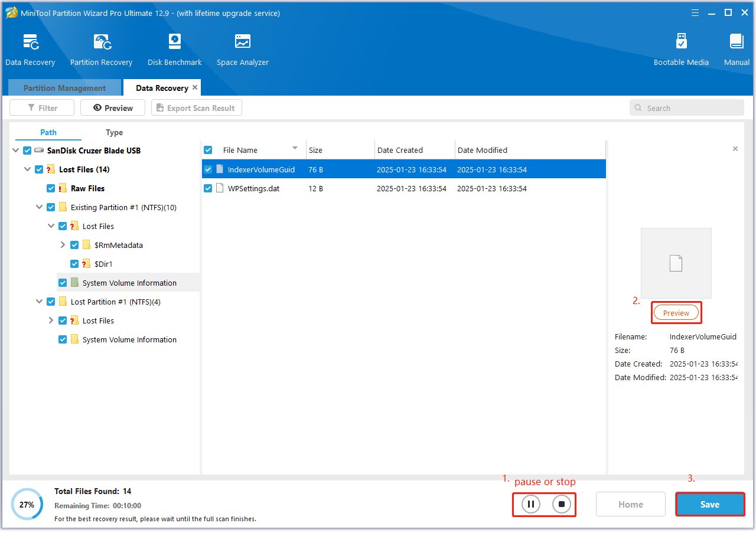Expand Lost Files under Lost Partition #1
This screenshot has height=533, width=756.
coord(51,321)
